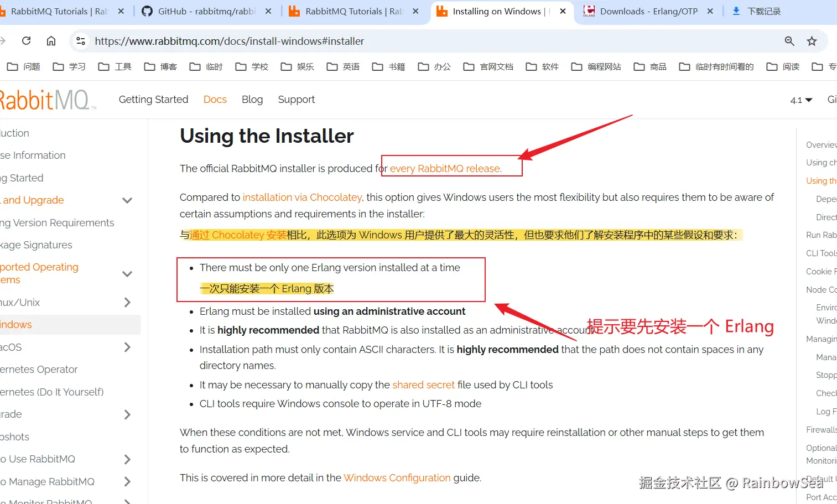The height and width of the screenshot is (504, 837).
Task: Jump to Overview in the right contents list
Action: [822, 145]
